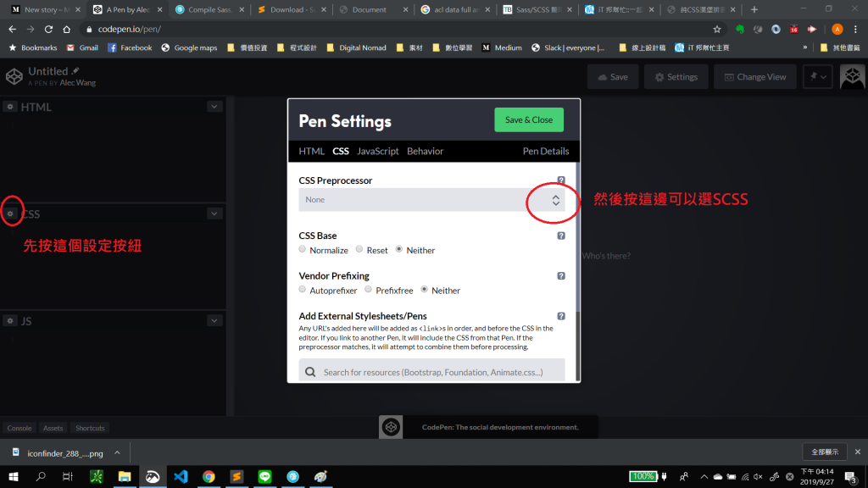Image resolution: width=868 pixels, height=488 pixels.
Task: Open the Gmail bookmark
Action: [82, 47]
